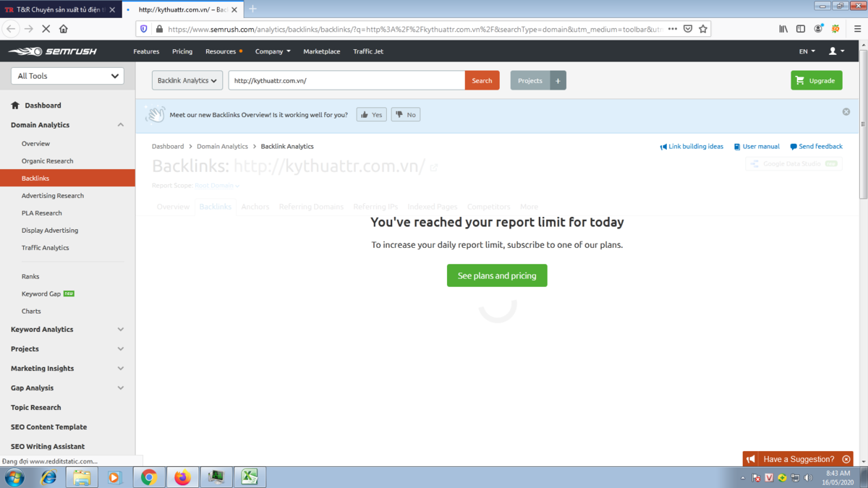The width and height of the screenshot is (868, 488).
Task: Expand the Company dropdown menu
Action: pos(273,51)
